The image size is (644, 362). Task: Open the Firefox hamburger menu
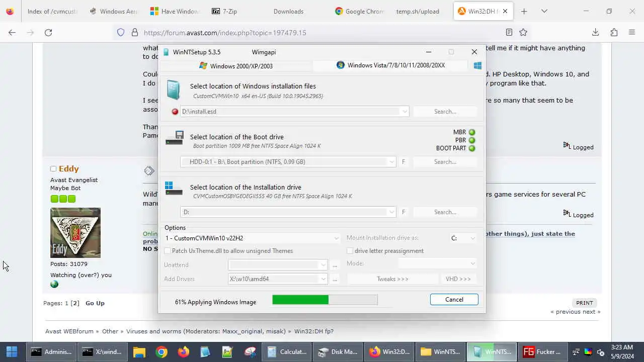point(632,32)
